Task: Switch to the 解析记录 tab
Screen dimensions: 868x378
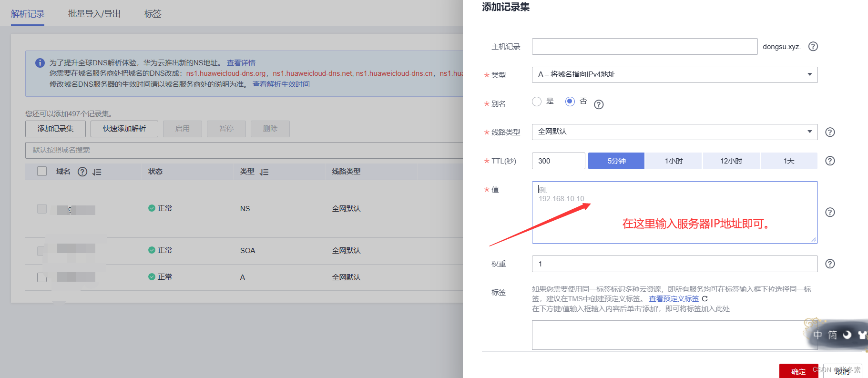Action: (x=28, y=14)
